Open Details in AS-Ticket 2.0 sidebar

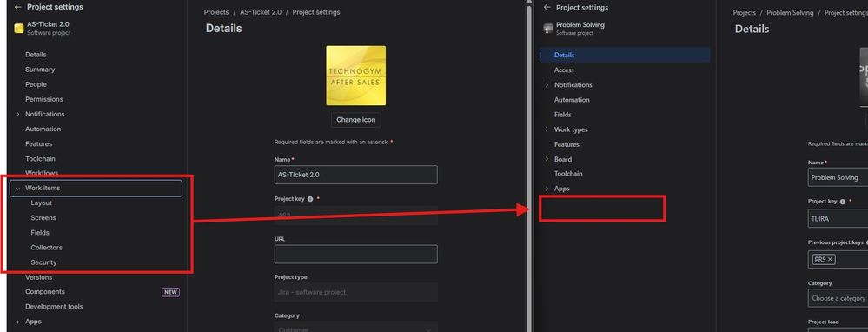[36, 55]
